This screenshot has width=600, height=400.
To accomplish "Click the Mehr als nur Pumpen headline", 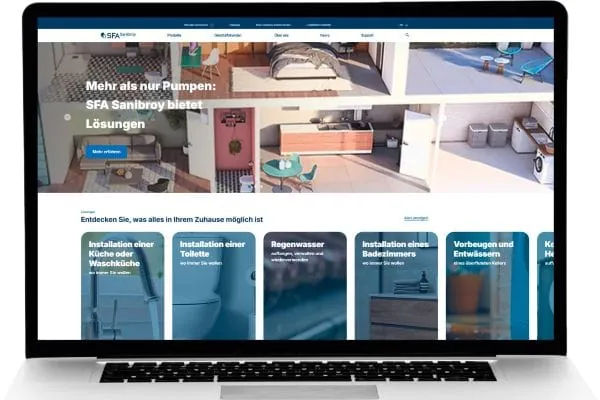I will tap(151, 104).
